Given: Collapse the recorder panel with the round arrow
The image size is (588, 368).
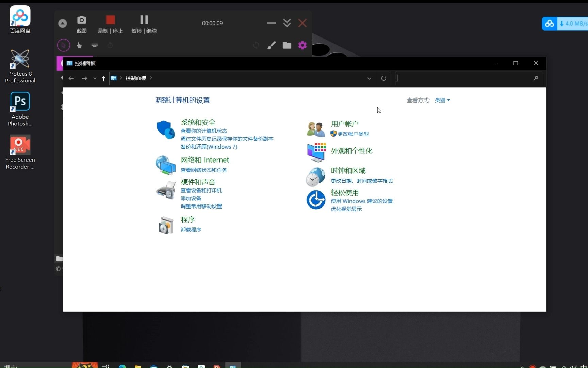Looking at the screenshot, I should [x=62, y=23].
